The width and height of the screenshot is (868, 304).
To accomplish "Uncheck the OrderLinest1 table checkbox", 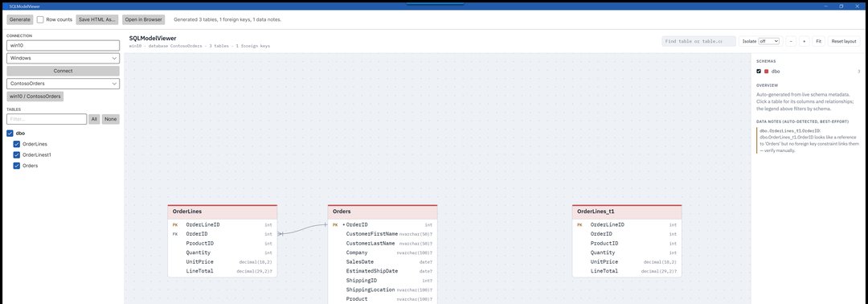I will click(x=17, y=155).
